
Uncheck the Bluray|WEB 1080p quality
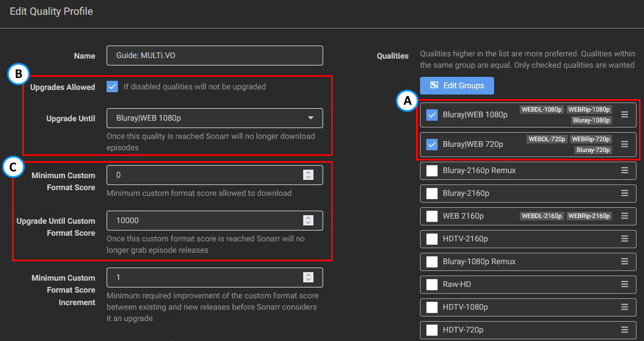coord(432,115)
